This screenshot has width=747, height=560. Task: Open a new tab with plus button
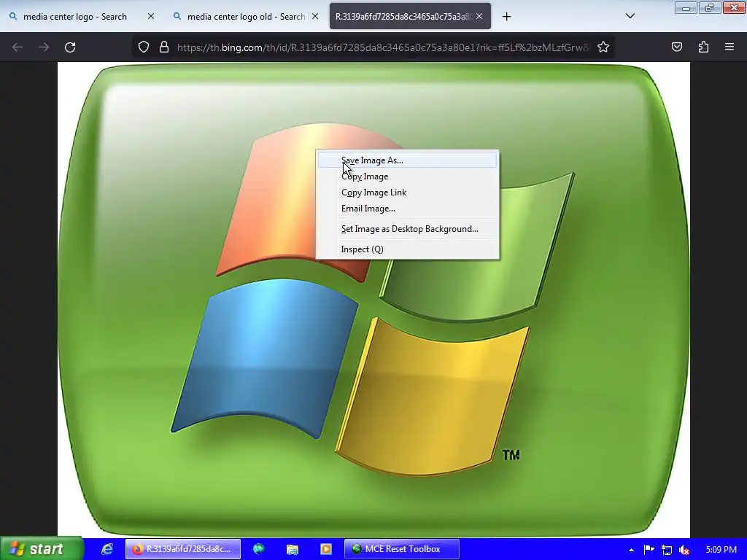[x=506, y=17]
